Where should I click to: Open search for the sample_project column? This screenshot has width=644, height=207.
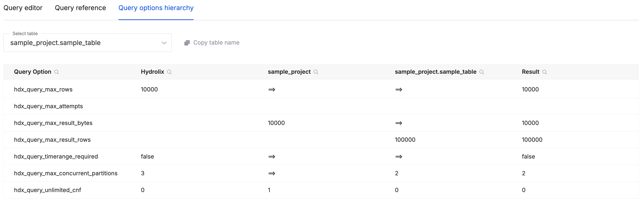pos(316,72)
